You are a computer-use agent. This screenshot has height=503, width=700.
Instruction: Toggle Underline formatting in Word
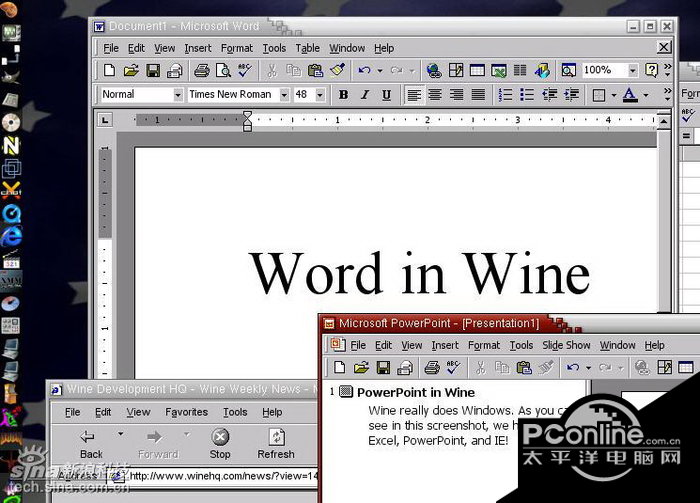387,95
